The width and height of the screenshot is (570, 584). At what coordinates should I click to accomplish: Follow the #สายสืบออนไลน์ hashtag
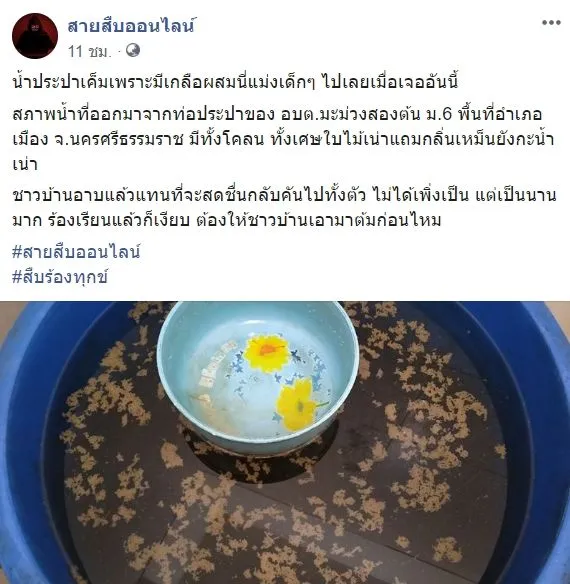pos(76,252)
